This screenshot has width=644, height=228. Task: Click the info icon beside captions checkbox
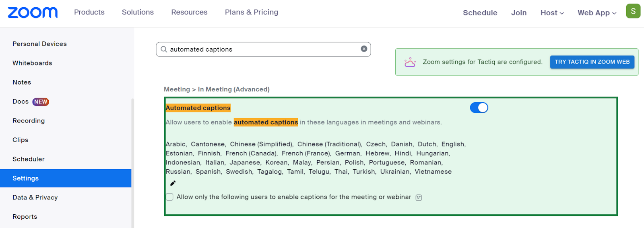(x=419, y=197)
